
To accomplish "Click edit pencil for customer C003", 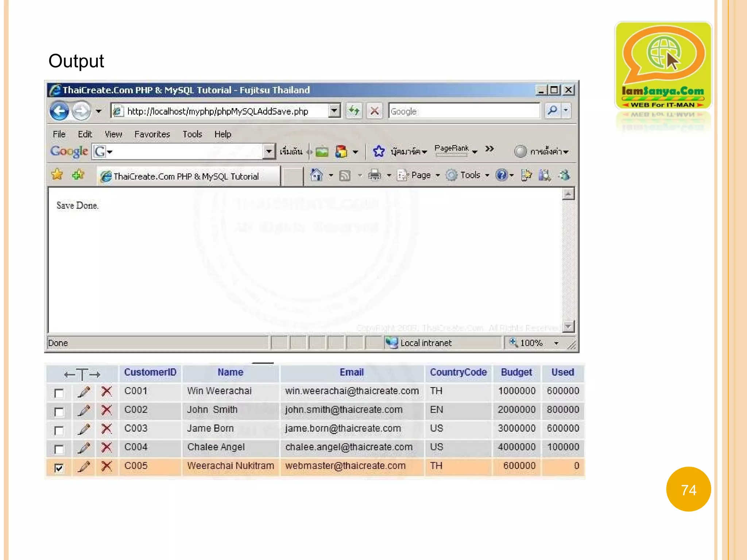I will [x=84, y=429].
